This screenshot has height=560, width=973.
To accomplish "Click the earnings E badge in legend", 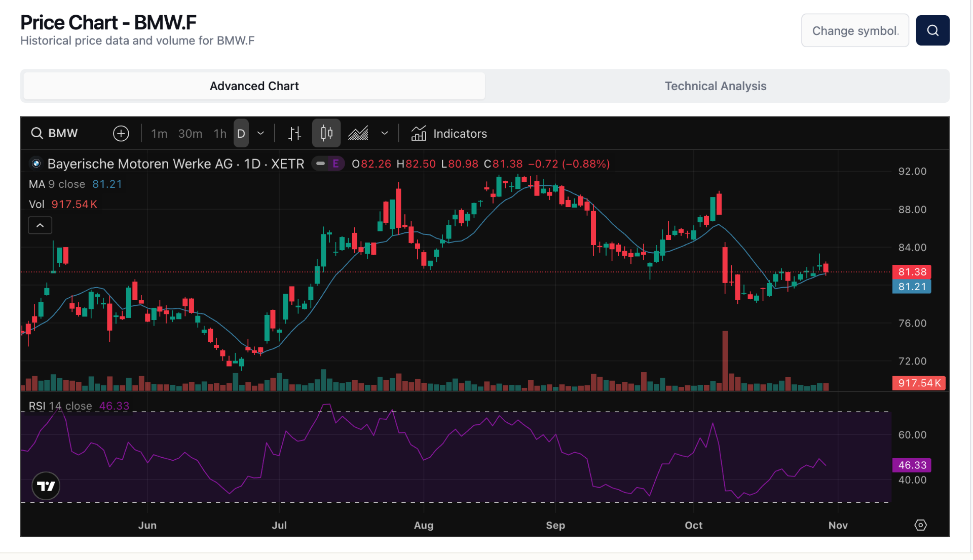I will pyautogui.click(x=335, y=164).
